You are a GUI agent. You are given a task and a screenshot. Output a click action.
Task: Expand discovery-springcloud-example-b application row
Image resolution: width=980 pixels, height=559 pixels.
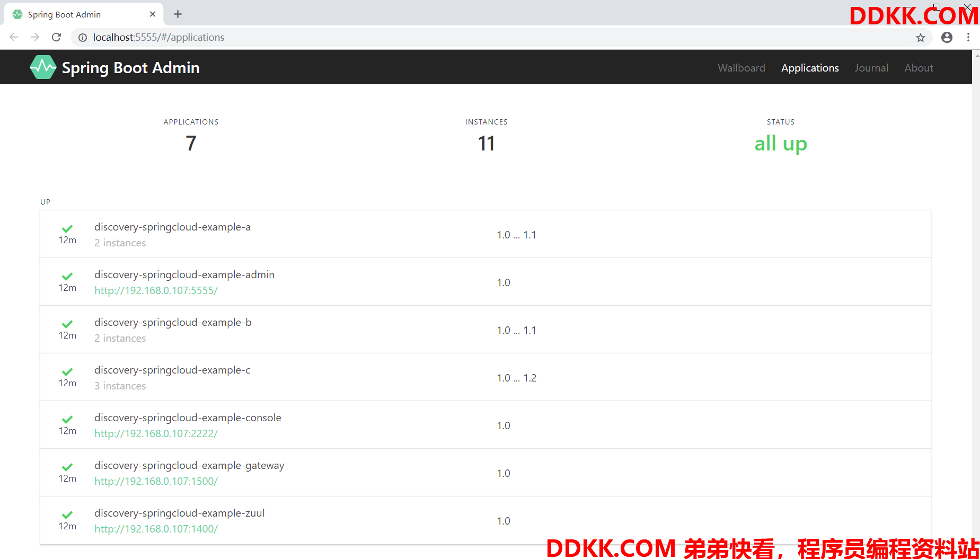485,330
